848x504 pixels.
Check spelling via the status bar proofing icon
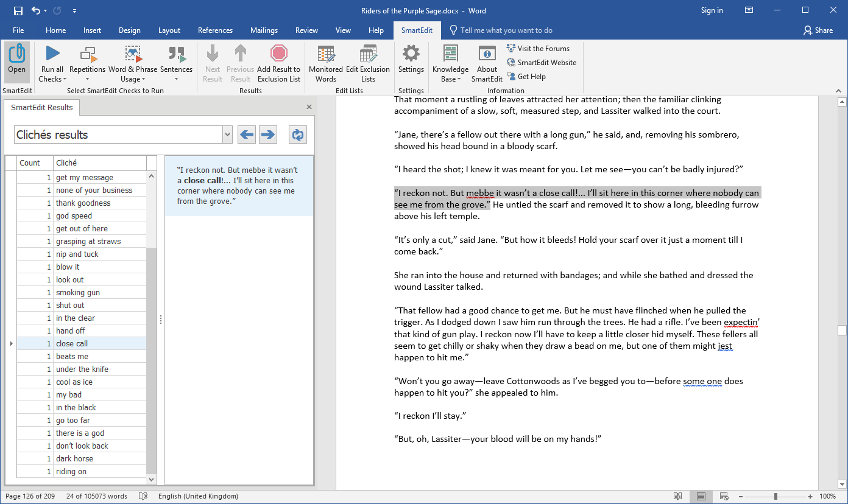point(143,496)
